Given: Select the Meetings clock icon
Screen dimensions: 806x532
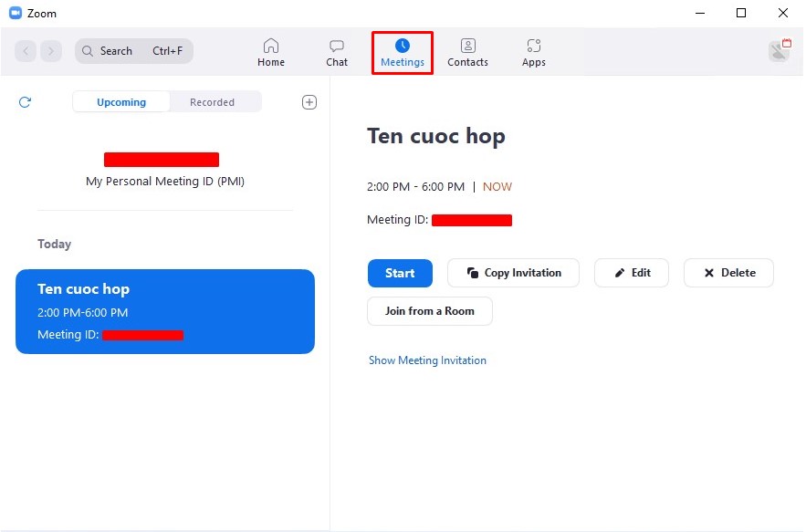Looking at the screenshot, I should [403, 46].
